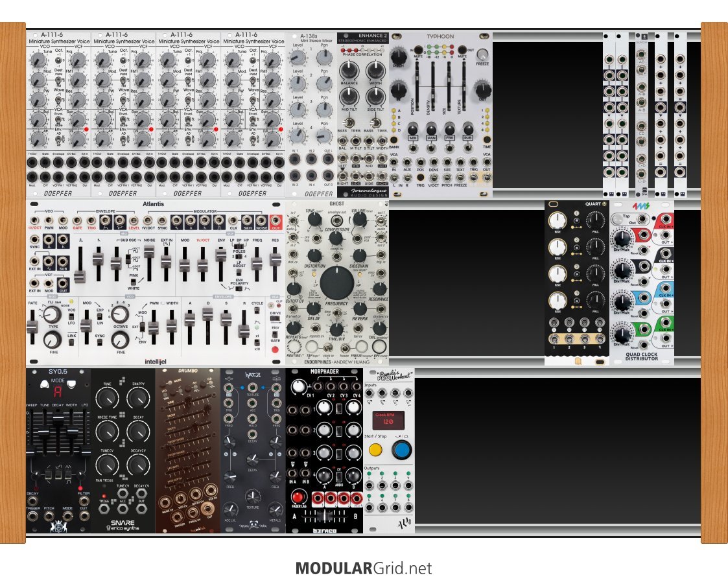728x582 pixels.
Task: Turn the Noise Tone knob on Erica Snare
Action: 107,432
